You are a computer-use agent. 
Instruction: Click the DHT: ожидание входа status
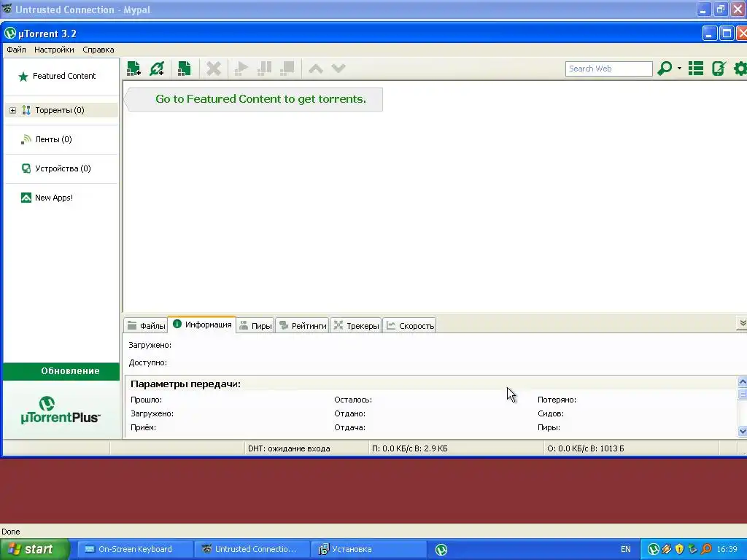[289, 448]
